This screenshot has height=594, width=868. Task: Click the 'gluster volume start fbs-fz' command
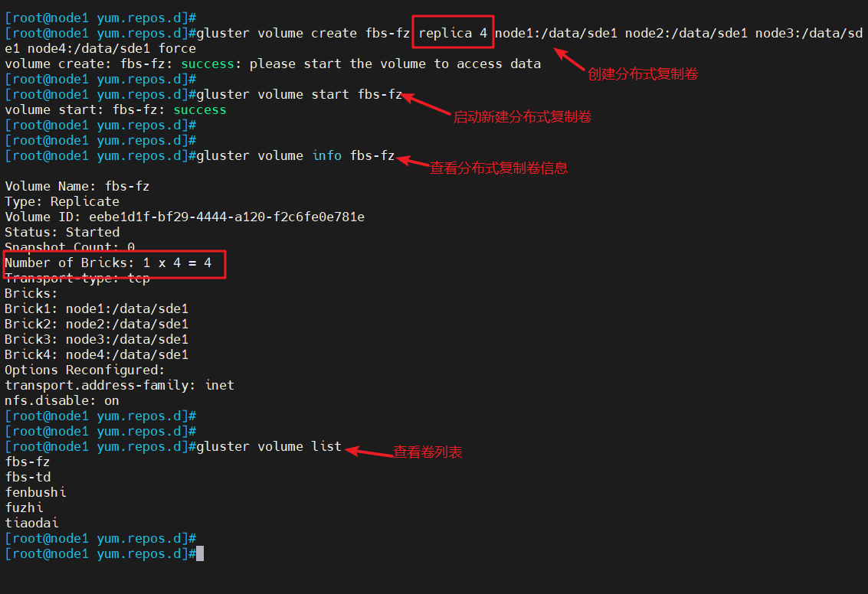coord(300,95)
